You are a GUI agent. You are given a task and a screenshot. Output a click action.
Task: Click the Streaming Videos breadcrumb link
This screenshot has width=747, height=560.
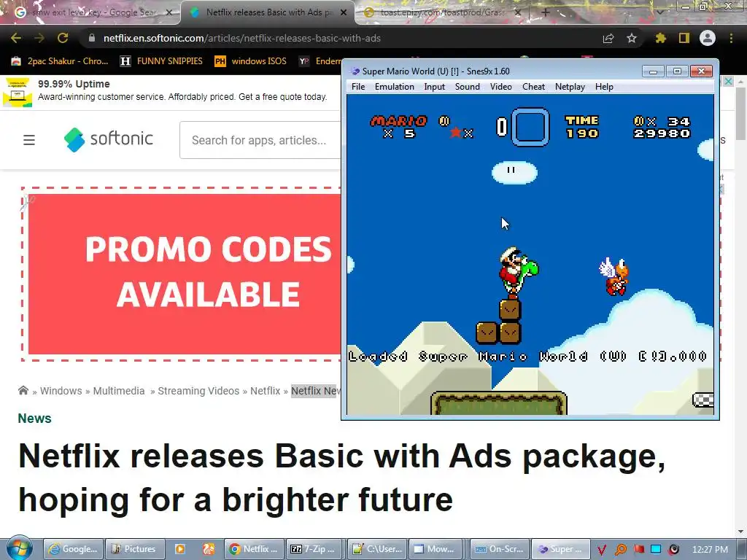[x=198, y=391]
